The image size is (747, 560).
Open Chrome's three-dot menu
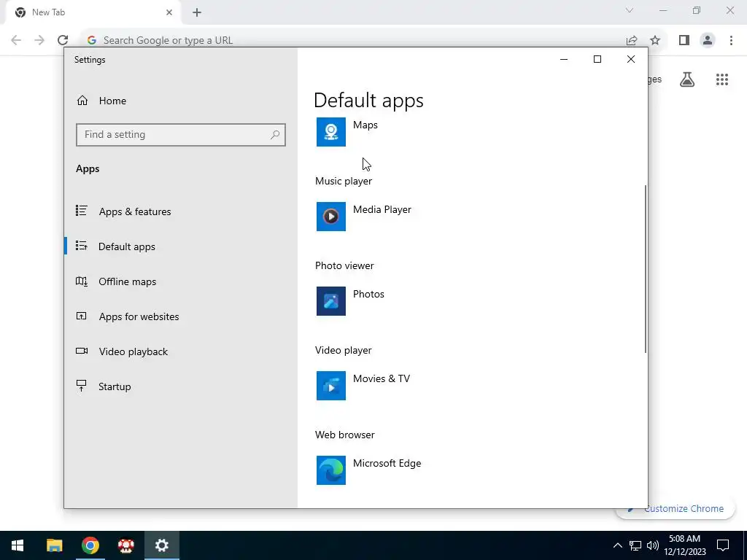point(731,41)
